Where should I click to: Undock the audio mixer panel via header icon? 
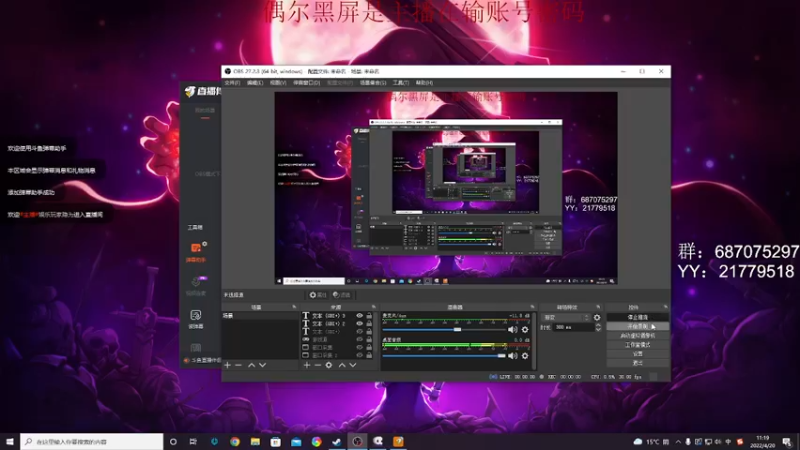532,307
